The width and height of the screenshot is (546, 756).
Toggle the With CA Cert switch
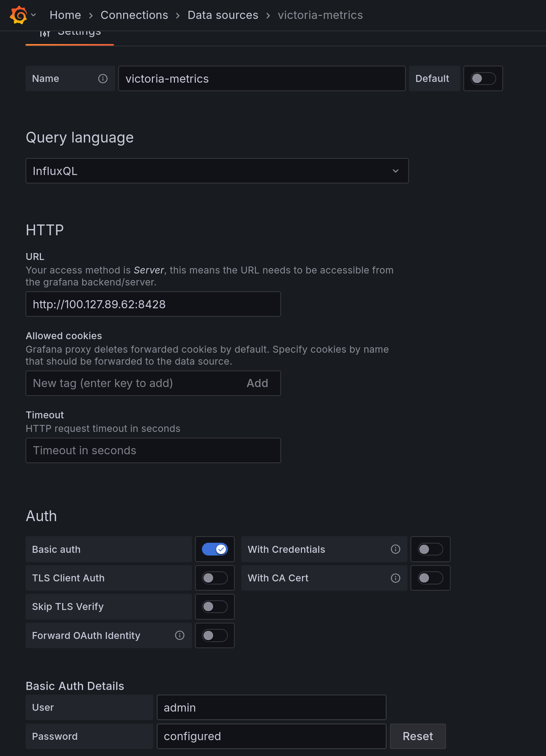430,578
